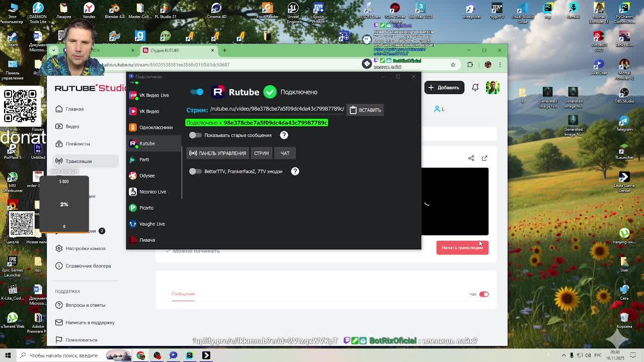Click Начать трансляцию red button
The width and height of the screenshot is (644, 362).
pyautogui.click(x=462, y=247)
